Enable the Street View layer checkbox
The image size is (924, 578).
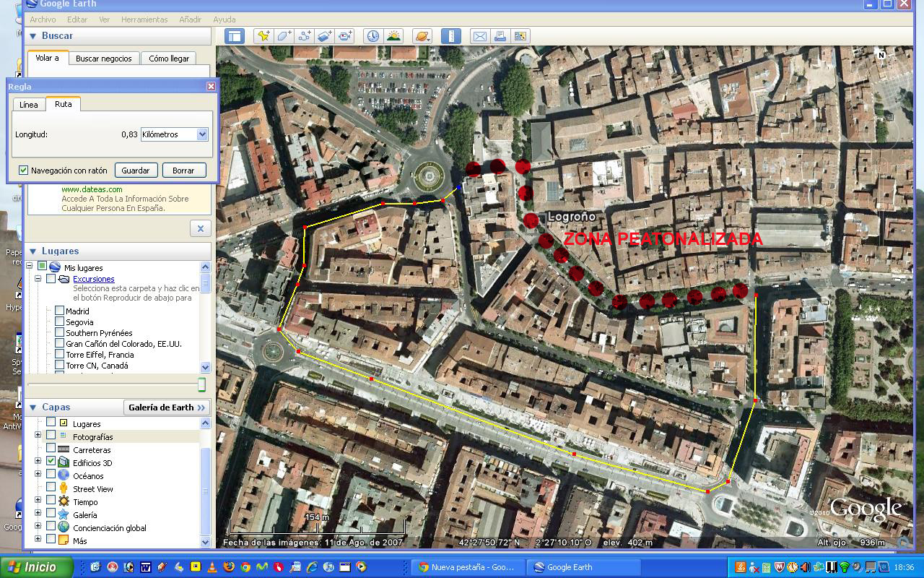coord(51,488)
